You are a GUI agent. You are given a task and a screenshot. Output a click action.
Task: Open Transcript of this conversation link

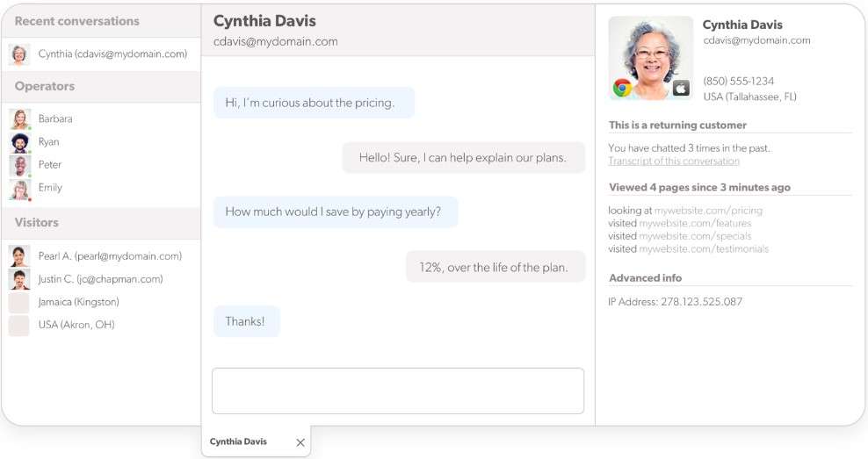(674, 161)
